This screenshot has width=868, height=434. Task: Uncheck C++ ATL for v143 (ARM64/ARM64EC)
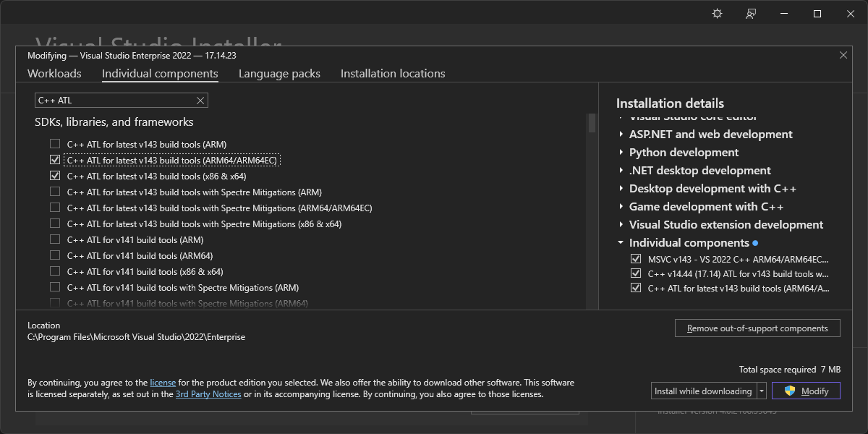coord(55,160)
